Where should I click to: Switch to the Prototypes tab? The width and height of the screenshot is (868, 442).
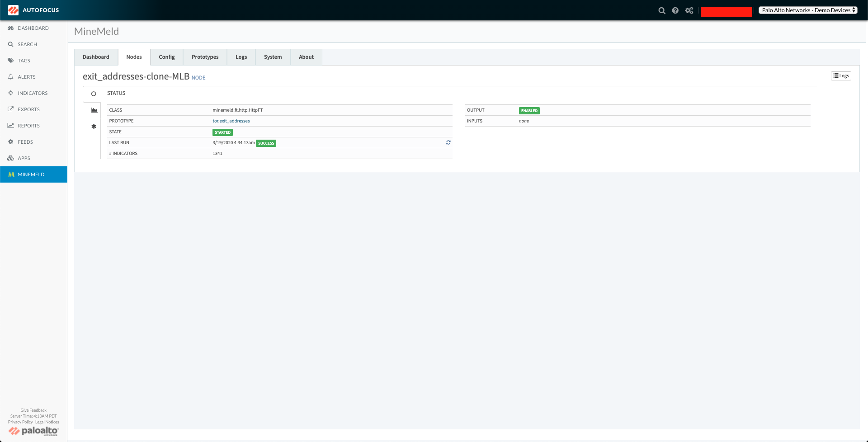click(205, 57)
